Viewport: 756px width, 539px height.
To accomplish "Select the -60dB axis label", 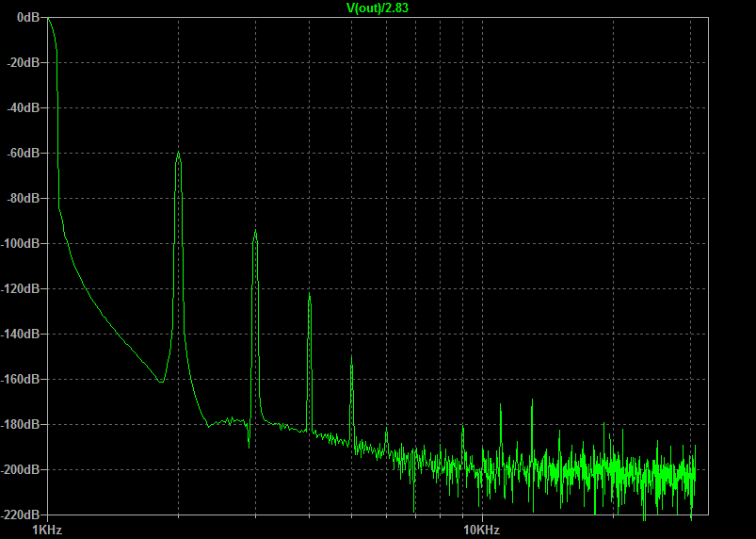I will click(24, 153).
